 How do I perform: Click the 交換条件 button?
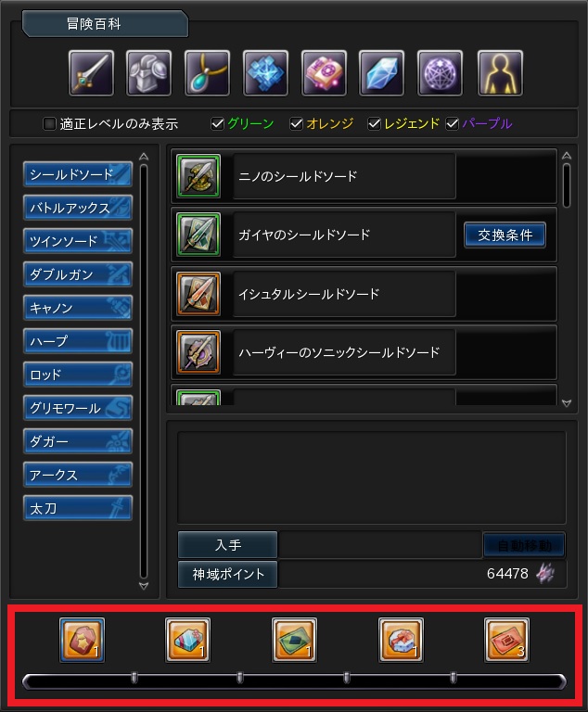click(505, 235)
